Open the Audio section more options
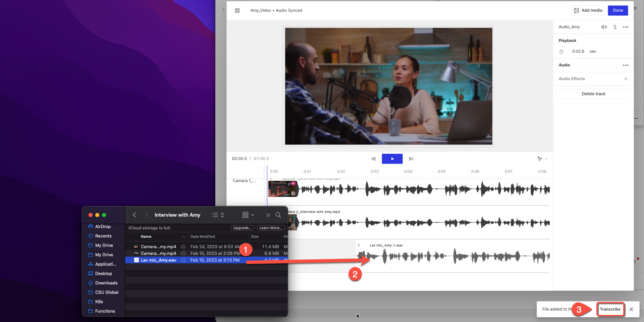644x322 pixels. pos(626,65)
